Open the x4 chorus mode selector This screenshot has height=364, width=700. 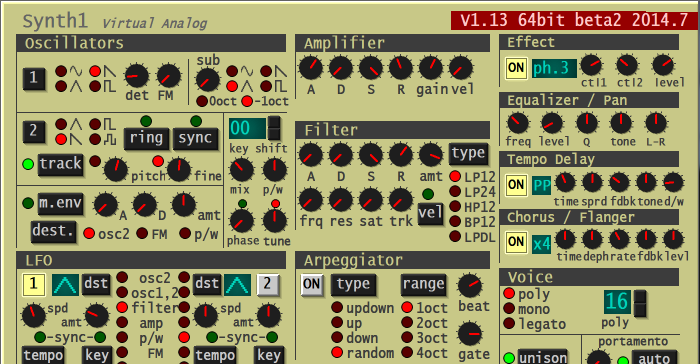pyautogui.click(x=542, y=244)
